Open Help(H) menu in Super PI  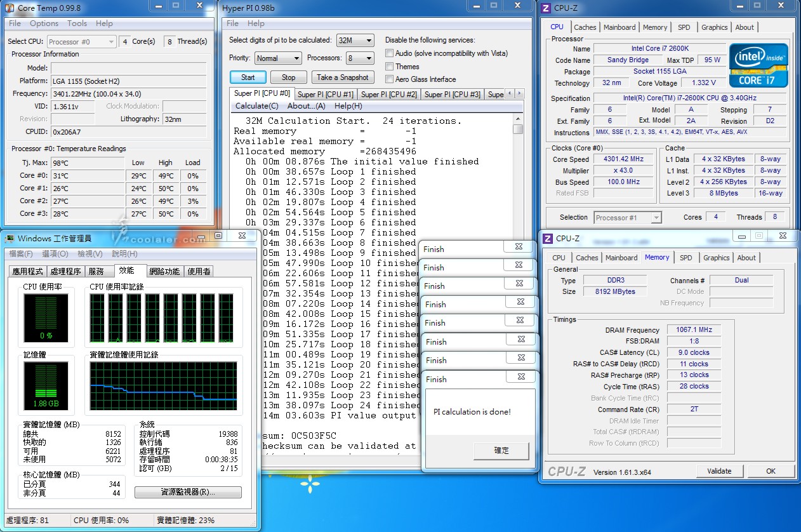(348, 106)
